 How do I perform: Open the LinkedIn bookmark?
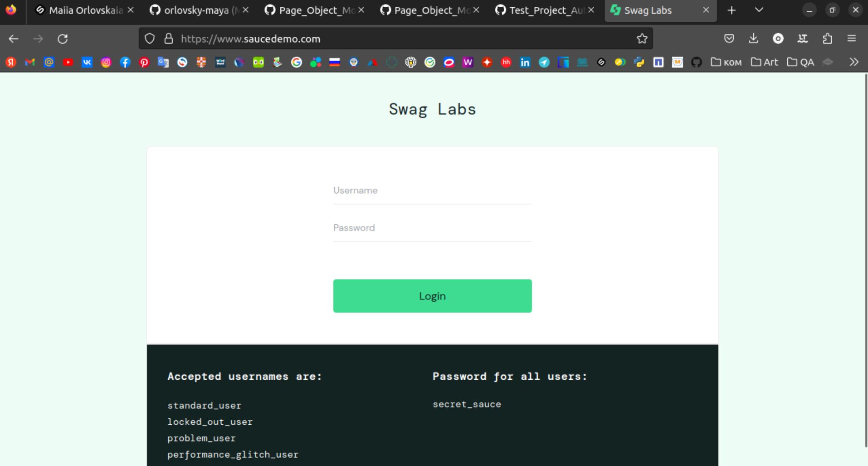(525, 62)
